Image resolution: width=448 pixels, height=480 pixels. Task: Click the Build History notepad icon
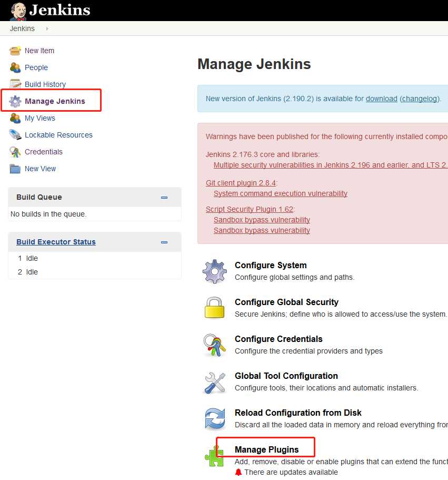click(15, 84)
